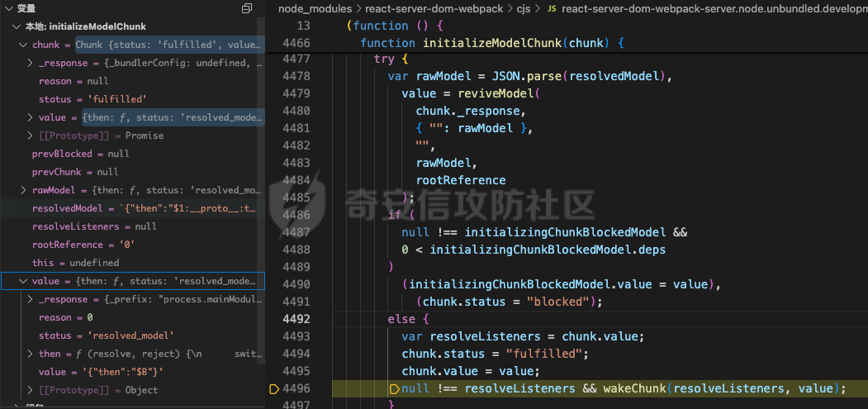The image size is (868, 409).
Task: Click the JS file icon in breadcrumb
Action: (552, 8)
